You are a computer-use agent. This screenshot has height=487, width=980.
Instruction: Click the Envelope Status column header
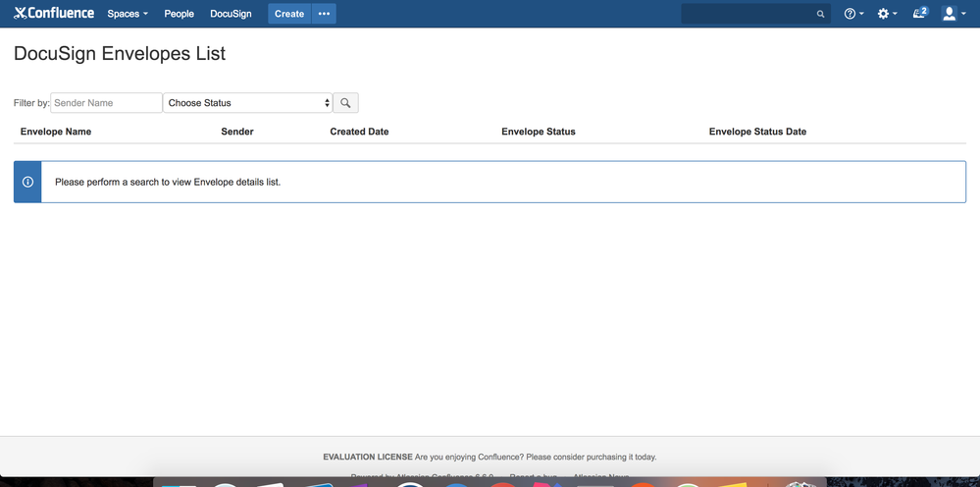539,132
